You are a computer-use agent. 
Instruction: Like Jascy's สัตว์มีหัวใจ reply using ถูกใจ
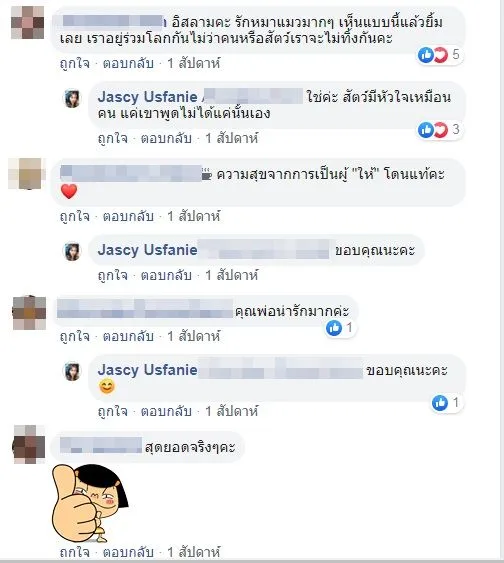click(x=112, y=138)
